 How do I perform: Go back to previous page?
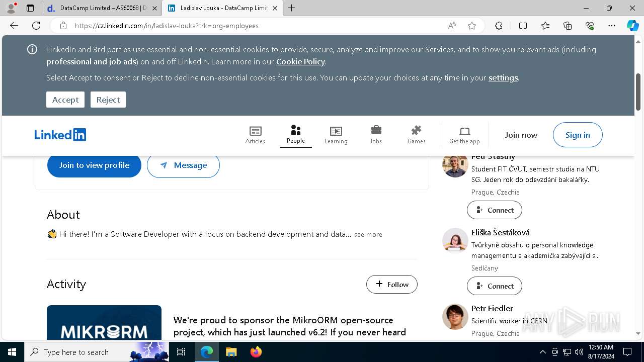pos(14,26)
